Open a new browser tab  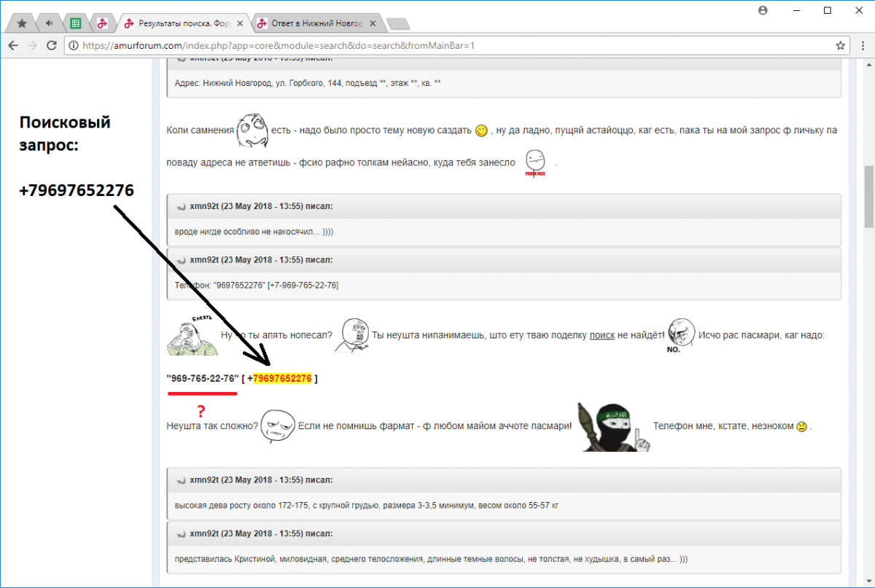point(397,24)
